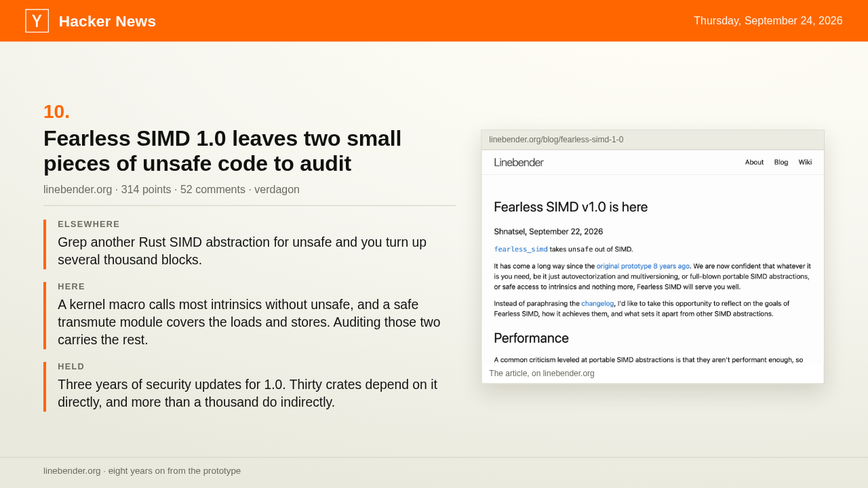868x488 pixels.
Task: Open the Fearless SIMD 1.0 story headline
Action: point(222,150)
